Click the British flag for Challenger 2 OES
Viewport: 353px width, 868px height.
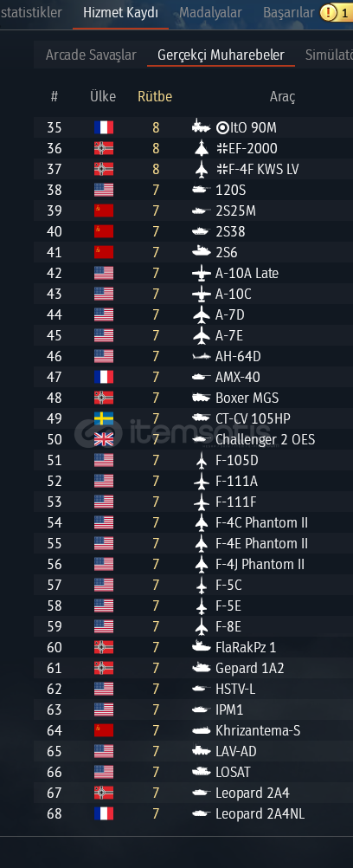104,439
